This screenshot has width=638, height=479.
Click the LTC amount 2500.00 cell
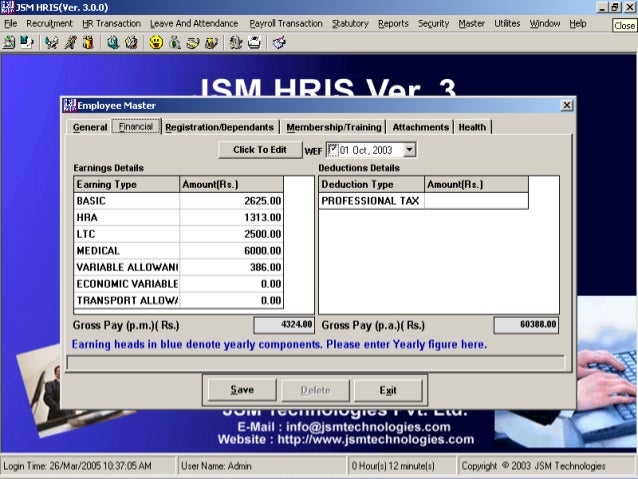[x=231, y=234]
